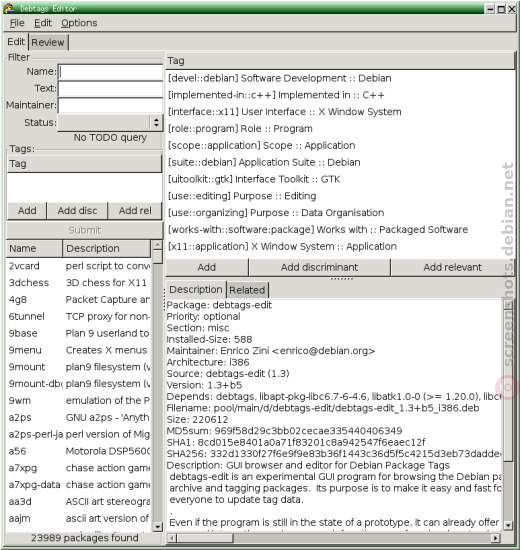
Task: Select the Edit tab
Action: [16, 42]
